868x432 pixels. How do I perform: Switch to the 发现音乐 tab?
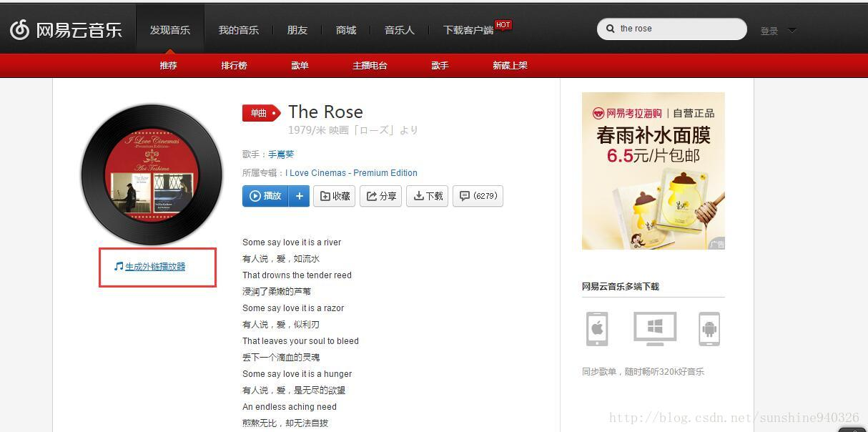click(x=169, y=29)
